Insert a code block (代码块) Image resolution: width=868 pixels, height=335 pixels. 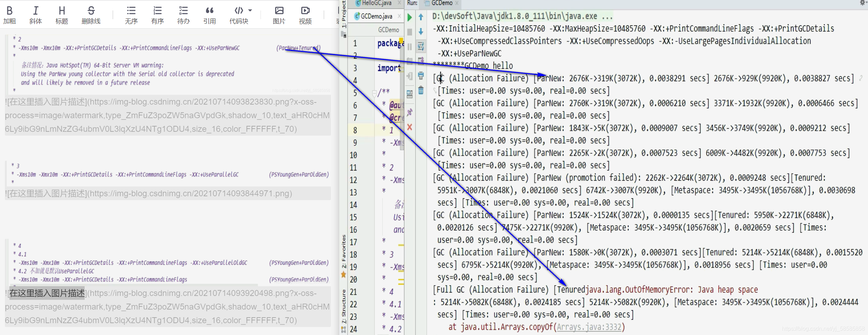tap(239, 15)
